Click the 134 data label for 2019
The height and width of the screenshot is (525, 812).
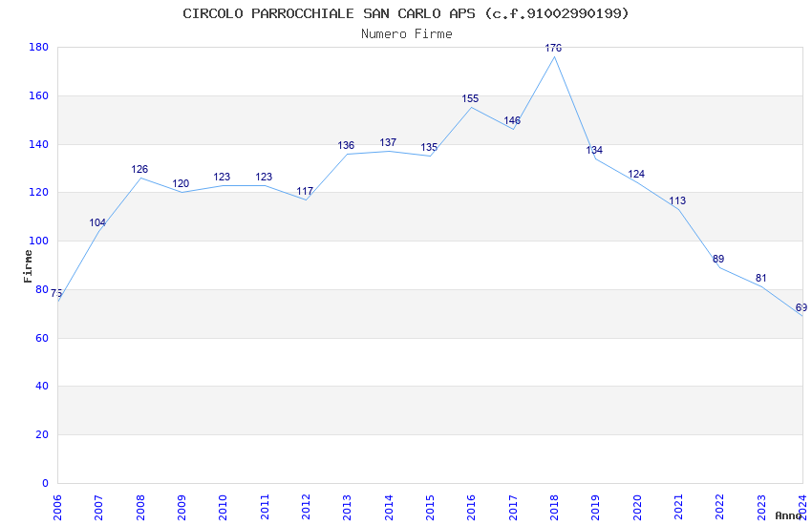(x=594, y=150)
